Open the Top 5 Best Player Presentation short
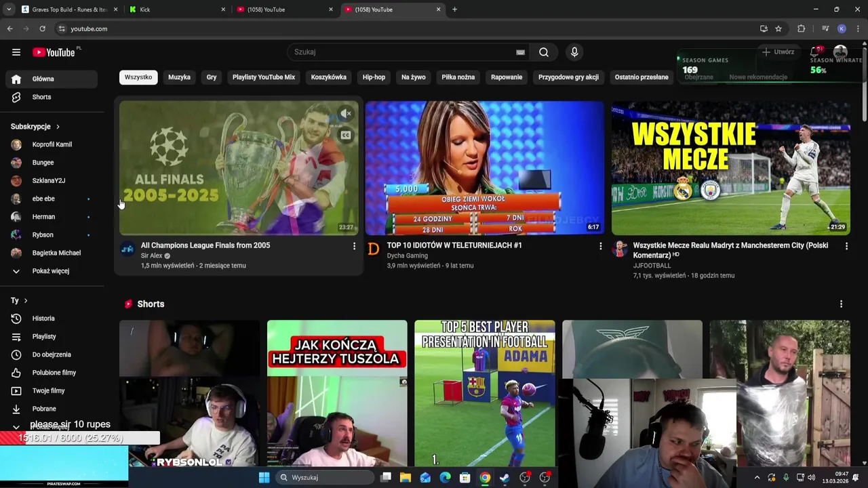868x488 pixels. point(485,393)
